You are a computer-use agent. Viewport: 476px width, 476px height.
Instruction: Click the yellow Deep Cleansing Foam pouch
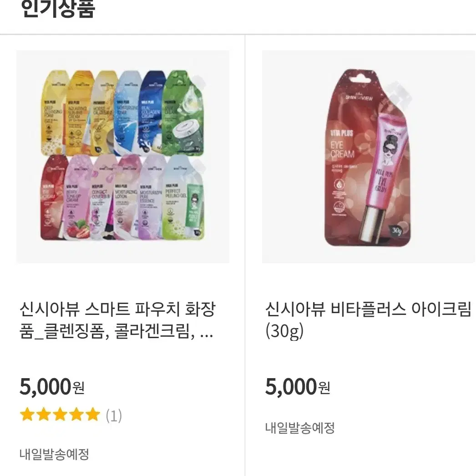[x=54, y=112]
